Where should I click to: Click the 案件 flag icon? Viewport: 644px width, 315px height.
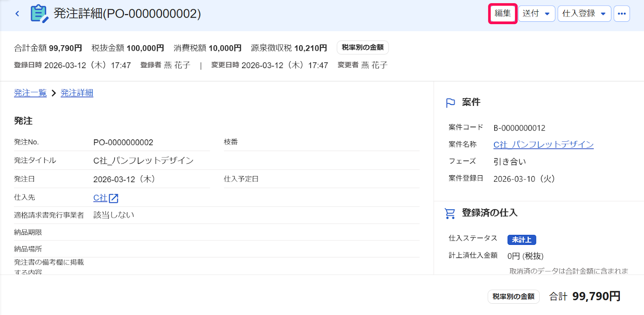pos(450,103)
